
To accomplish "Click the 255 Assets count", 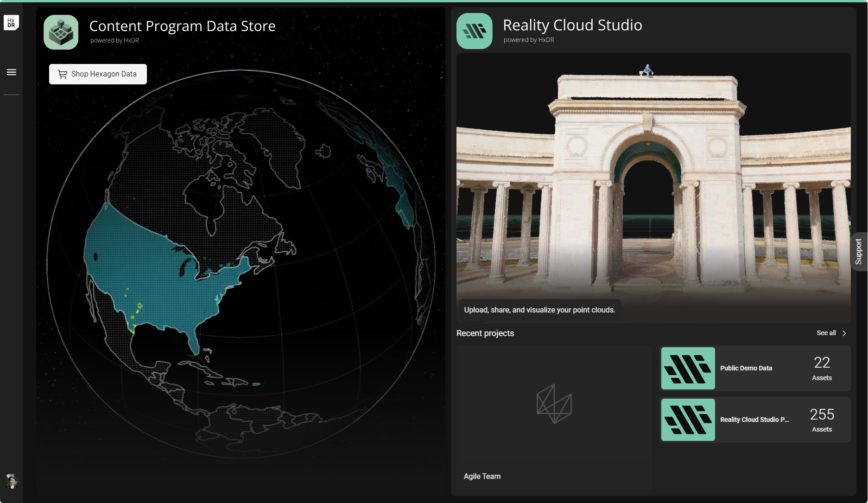I will click(822, 420).
